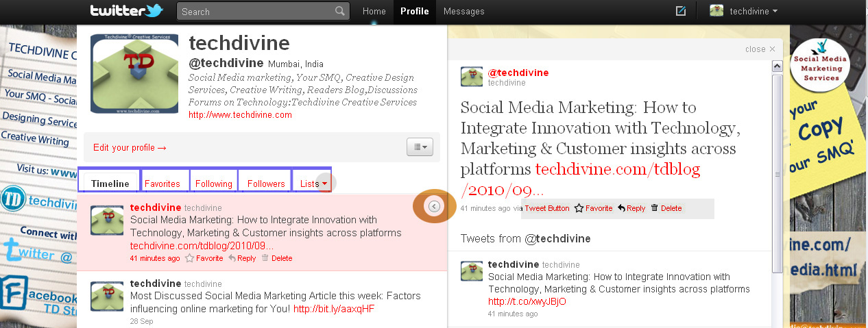
Task: Reply to the tweet in the detail pane
Action: coord(631,208)
